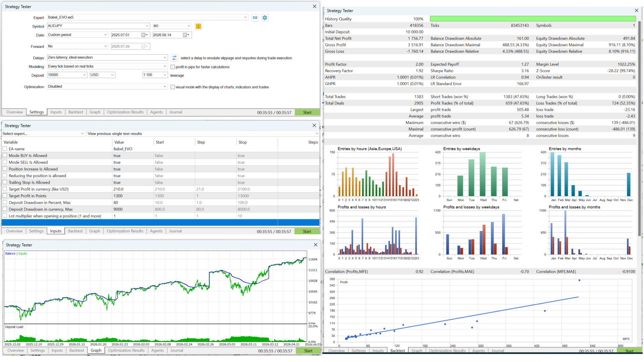Open expert properties gear icon
The width and height of the screenshot is (644, 362).
[265, 18]
